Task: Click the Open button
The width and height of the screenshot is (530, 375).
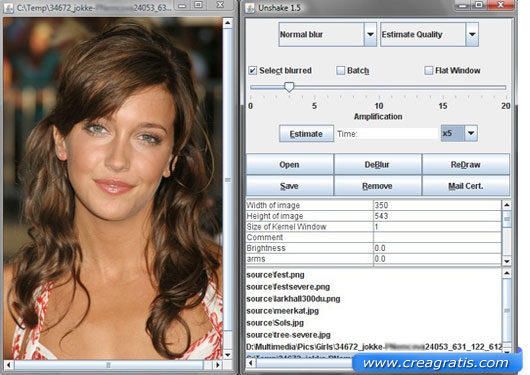Action: point(289,165)
